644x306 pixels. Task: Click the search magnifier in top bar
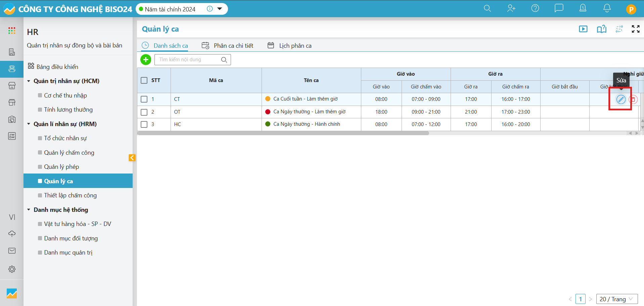coord(487,8)
